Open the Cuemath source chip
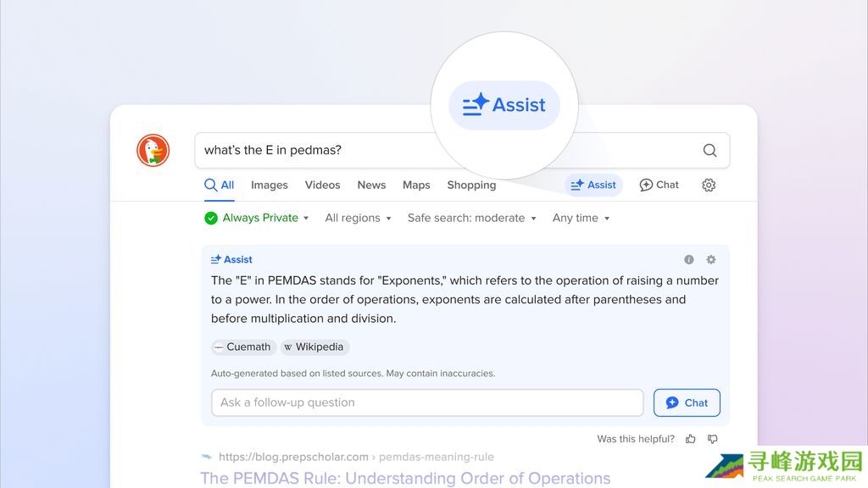The height and width of the screenshot is (488, 868). (x=243, y=347)
